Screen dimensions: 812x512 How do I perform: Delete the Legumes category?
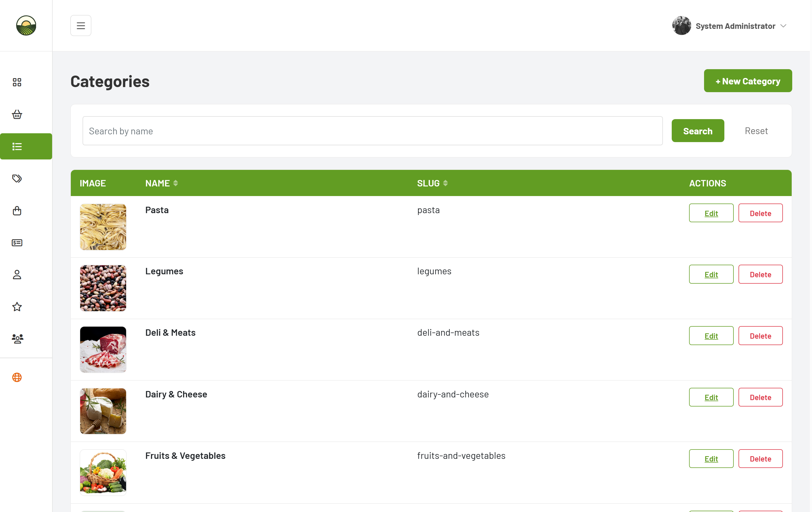[760, 274]
